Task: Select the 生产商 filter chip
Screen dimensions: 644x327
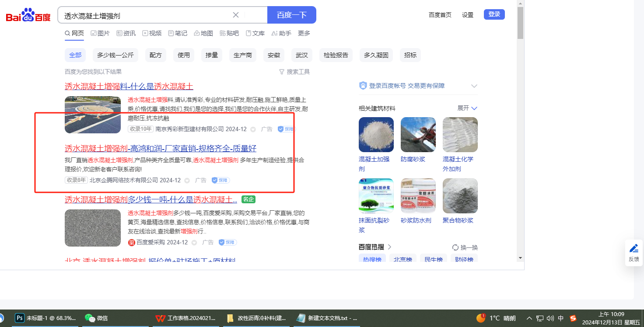Action: pyautogui.click(x=243, y=55)
